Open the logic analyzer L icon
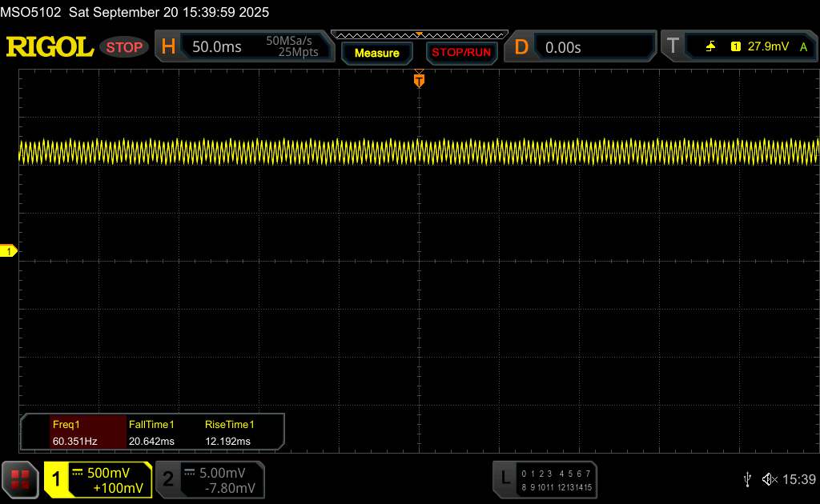This screenshot has height=504, width=820. pos(504,478)
